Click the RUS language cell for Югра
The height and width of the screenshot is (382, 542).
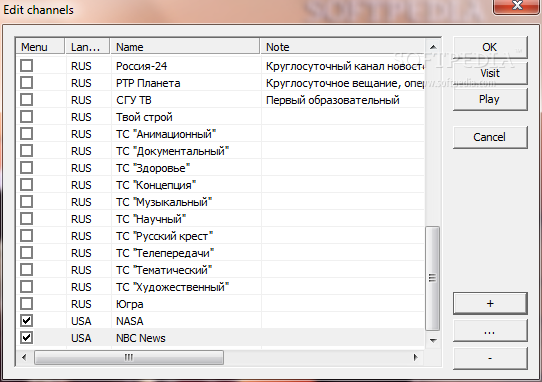(81, 304)
